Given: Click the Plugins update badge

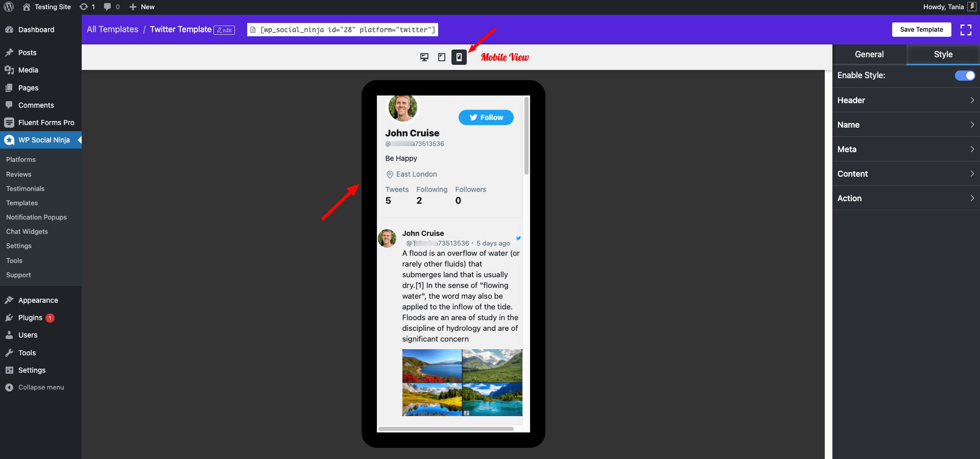Looking at the screenshot, I should coord(50,318).
